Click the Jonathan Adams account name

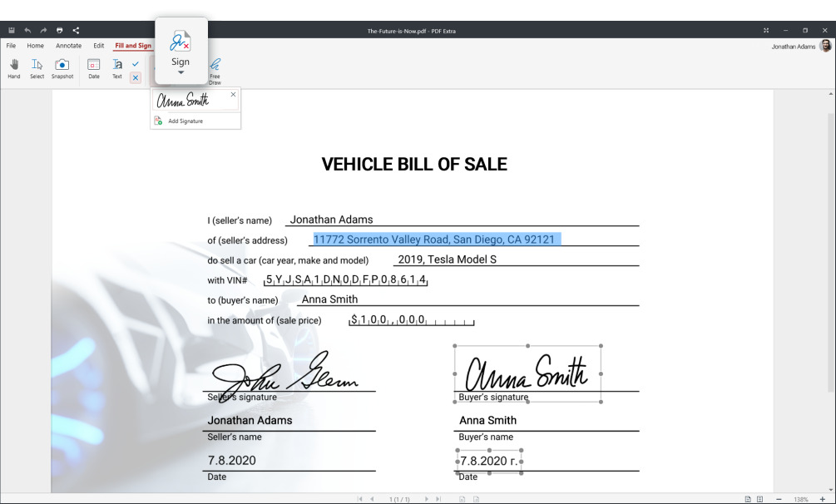(x=794, y=47)
